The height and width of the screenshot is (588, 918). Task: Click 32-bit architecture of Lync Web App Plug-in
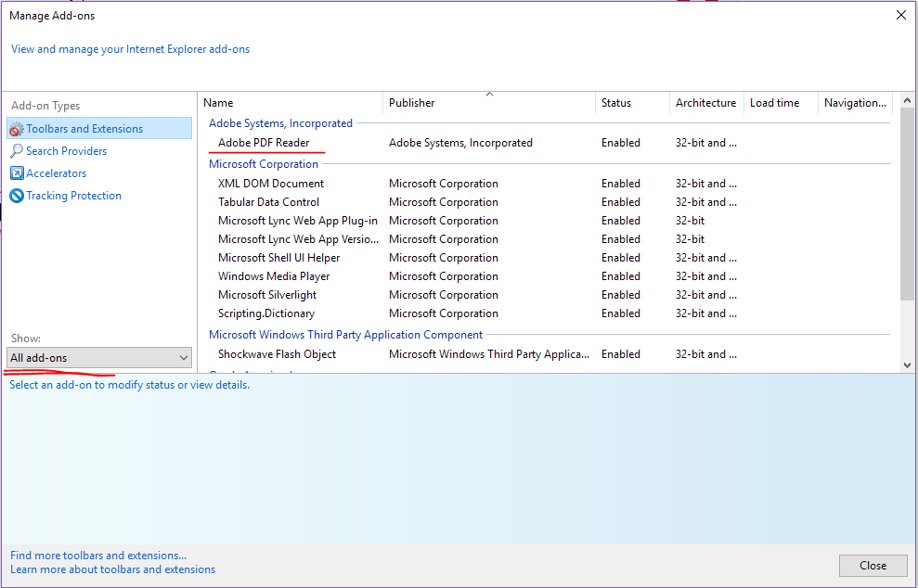690,221
